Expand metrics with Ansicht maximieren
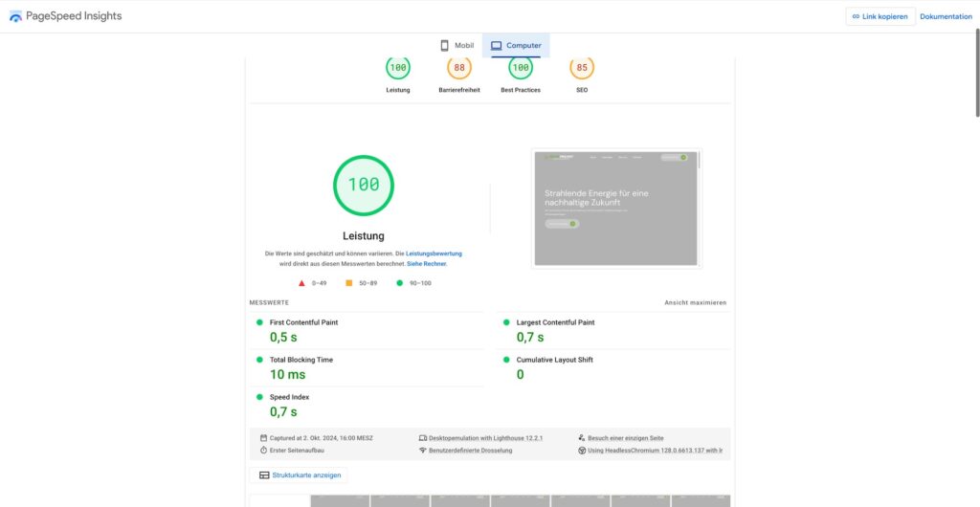This screenshot has height=507, width=980. point(696,302)
